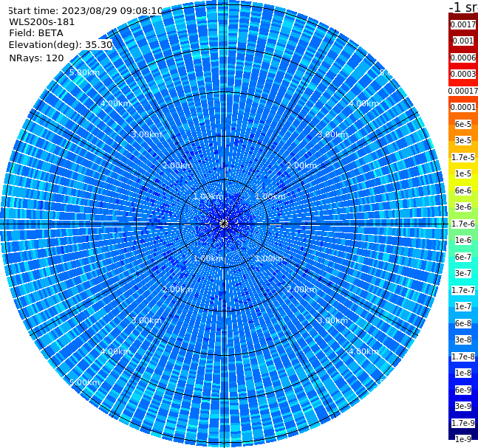
Task: Click the sr-1 units title above colorbar
Action: point(463,7)
